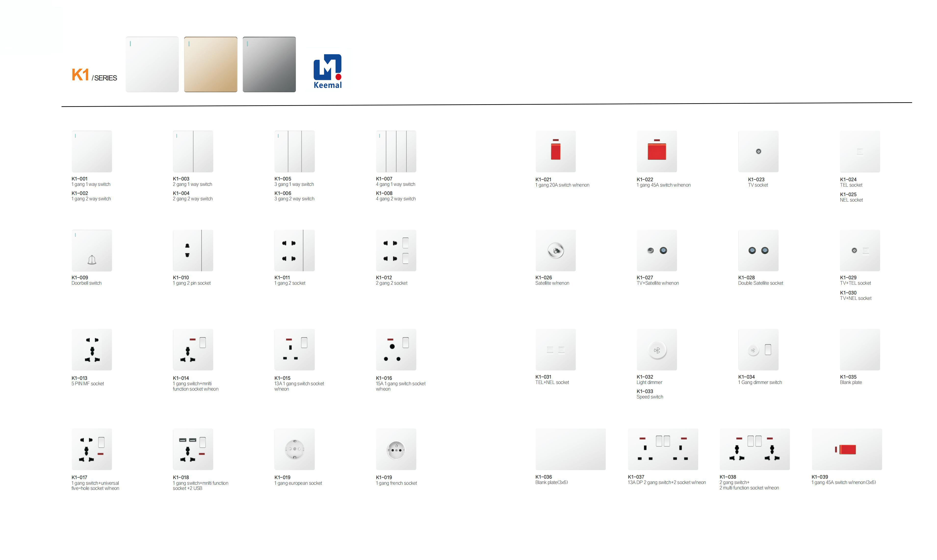Select the gray finish panel swatch
The height and width of the screenshot is (560, 937).
point(269,64)
